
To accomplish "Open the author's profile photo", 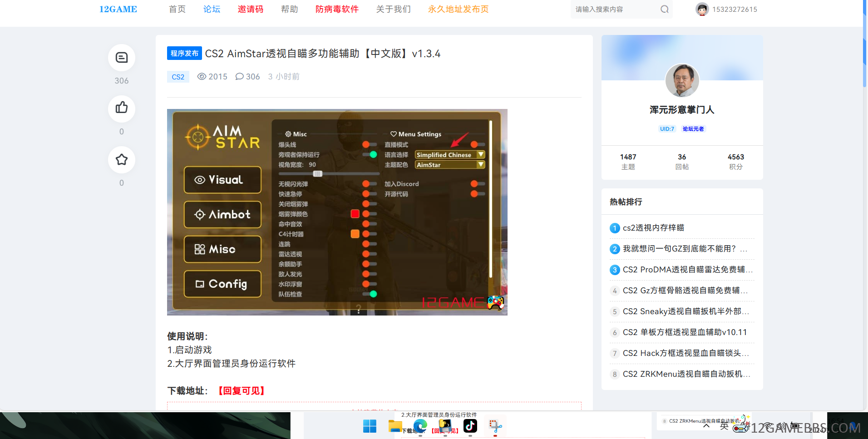I will pyautogui.click(x=682, y=80).
